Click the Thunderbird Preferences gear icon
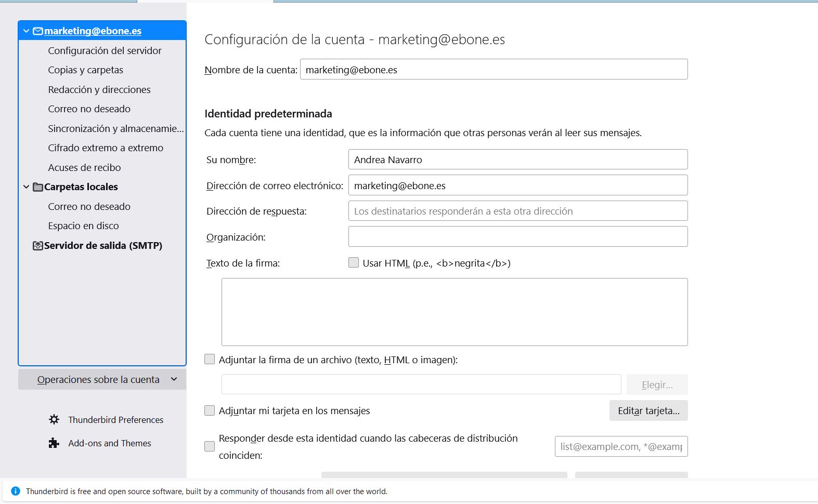The image size is (818, 504). pyautogui.click(x=54, y=419)
